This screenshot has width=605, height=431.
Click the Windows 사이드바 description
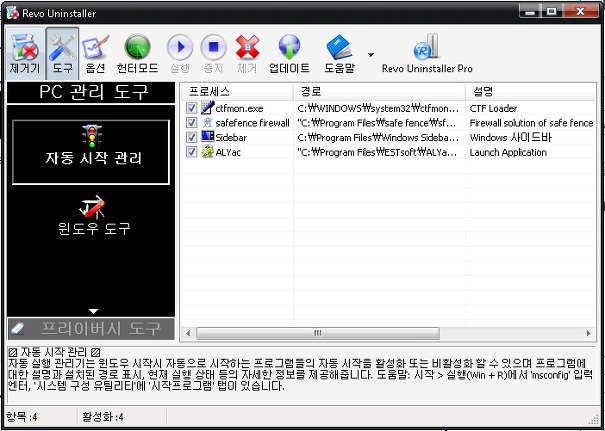tap(510, 138)
